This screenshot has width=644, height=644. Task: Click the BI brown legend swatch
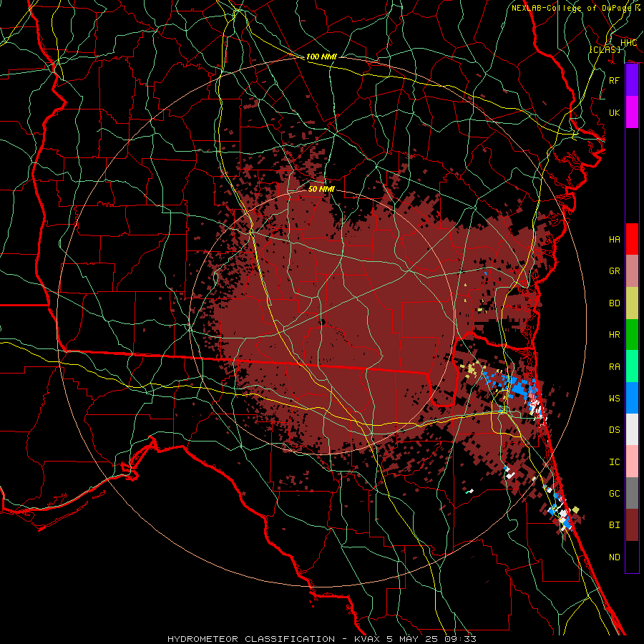[x=632, y=525]
